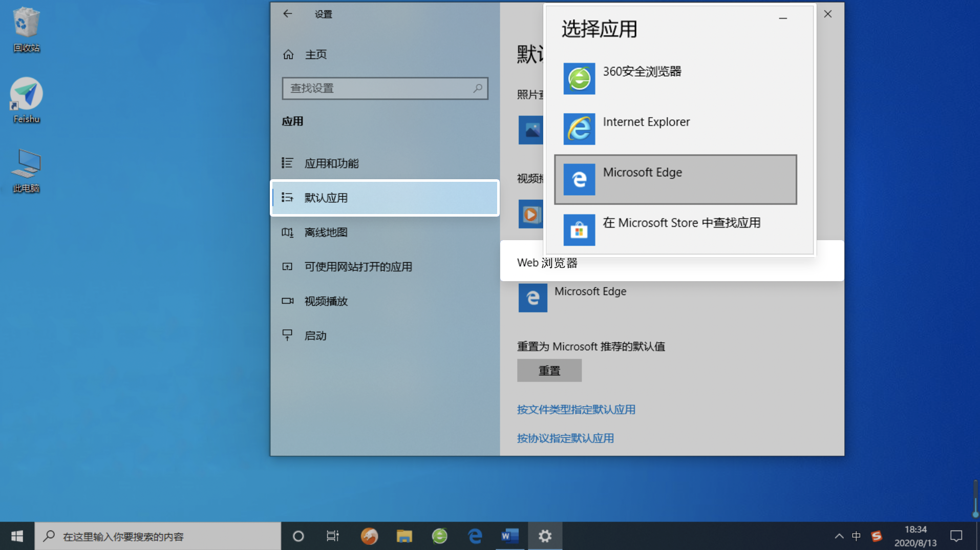Open 按协议指定默认应用 link
The width and height of the screenshot is (980, 550).
[565, 438]
